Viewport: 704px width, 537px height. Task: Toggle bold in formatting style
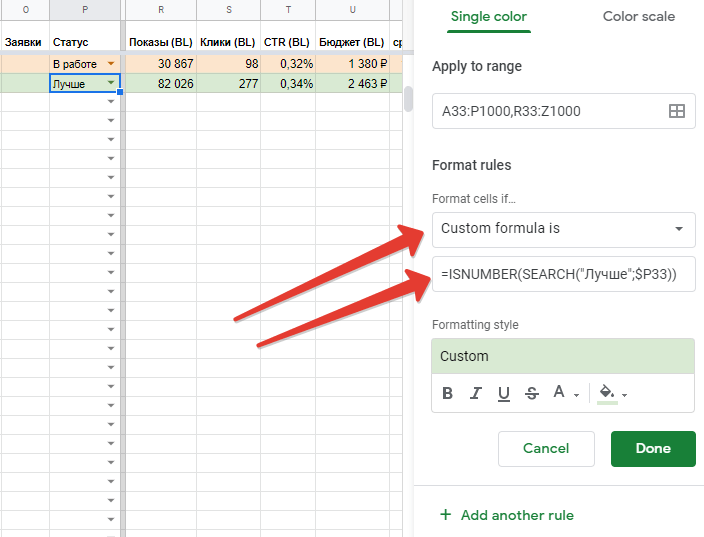pyautogui.click(x=447, y=393)
